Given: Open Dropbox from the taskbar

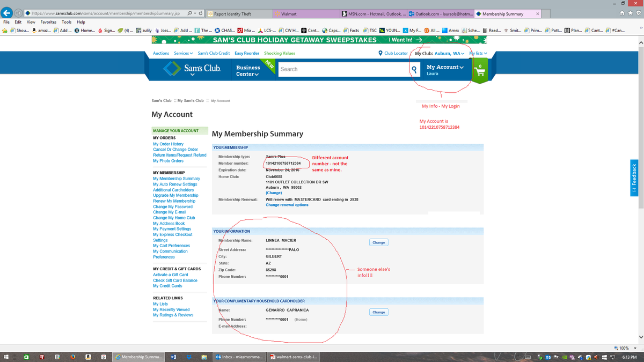Looking at the screenshot, I should click(189, 357).
